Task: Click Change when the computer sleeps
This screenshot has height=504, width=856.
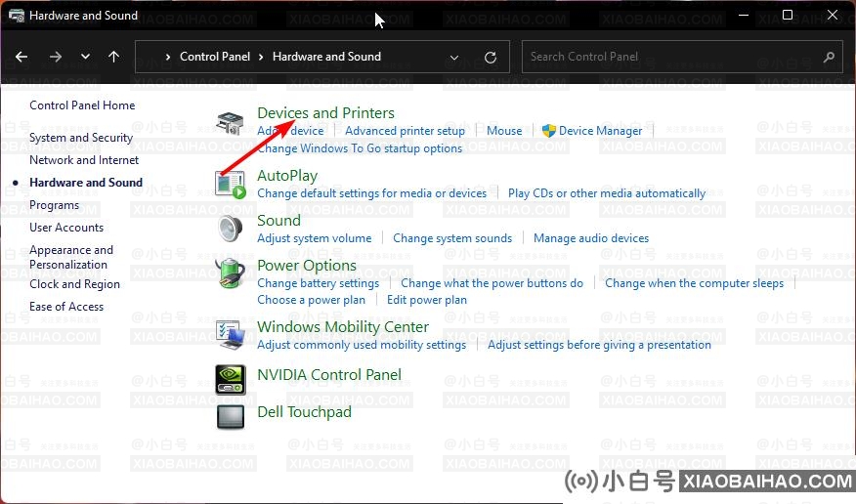Action: pyautogui.click(x=694, y=283)
